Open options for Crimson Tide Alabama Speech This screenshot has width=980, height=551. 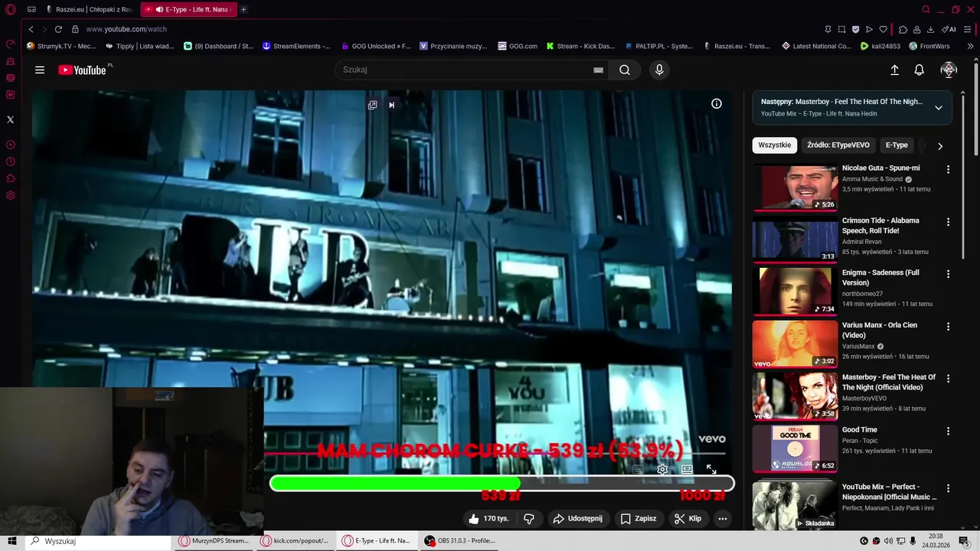coord(948,222)
